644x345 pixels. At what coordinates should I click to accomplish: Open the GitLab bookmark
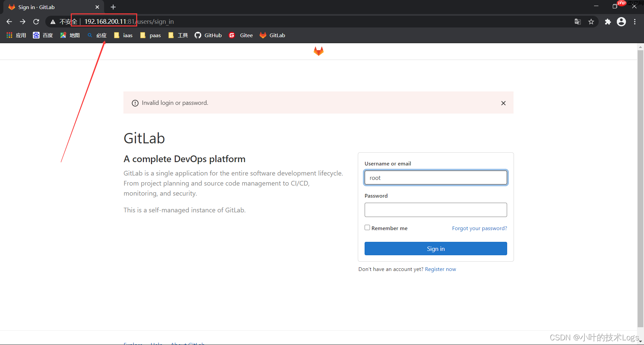coord(272,35)
